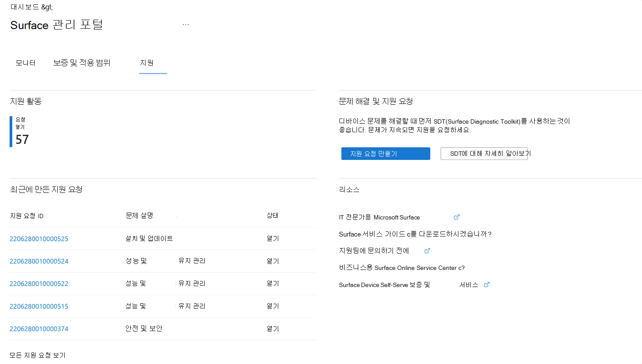
Task: Click 열기 status in request 0000522 row
Action: (273, 284)
